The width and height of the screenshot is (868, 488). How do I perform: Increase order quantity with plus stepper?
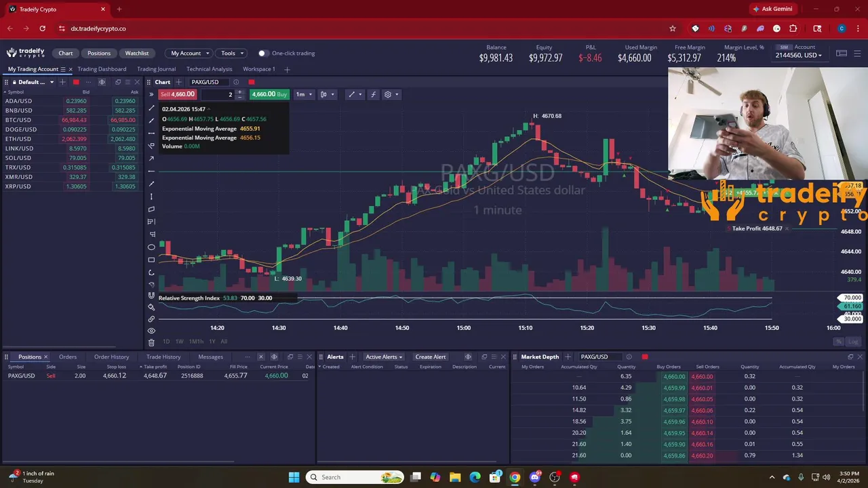point(239,91)
